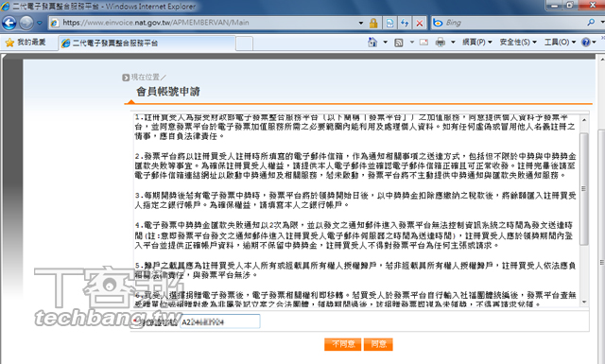Screen dimensions: 605x364
Task: Stop loading with the red X icon
Action: pyautogui.click(x=420, y=23)
